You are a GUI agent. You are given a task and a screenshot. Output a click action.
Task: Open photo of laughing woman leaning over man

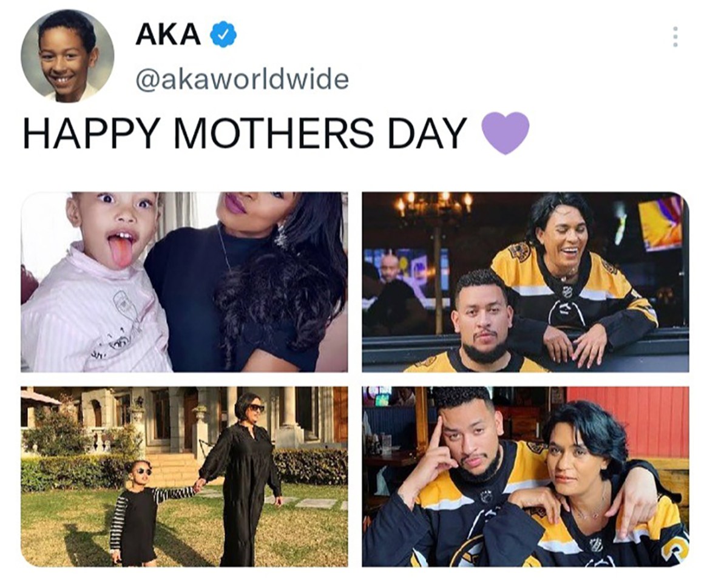pyautogui.click(x=526, y=282)
